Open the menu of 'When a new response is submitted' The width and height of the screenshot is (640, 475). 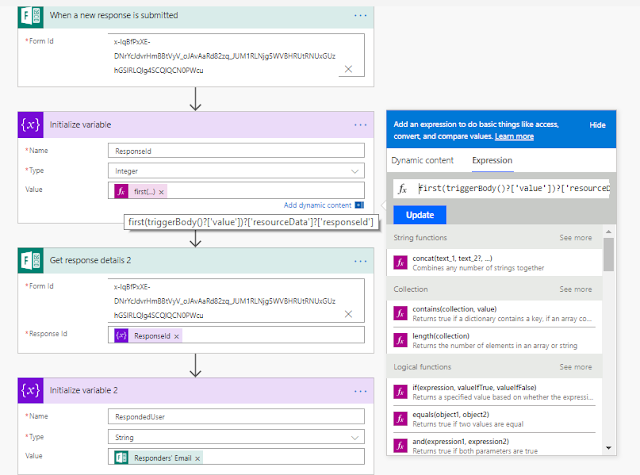360,16
